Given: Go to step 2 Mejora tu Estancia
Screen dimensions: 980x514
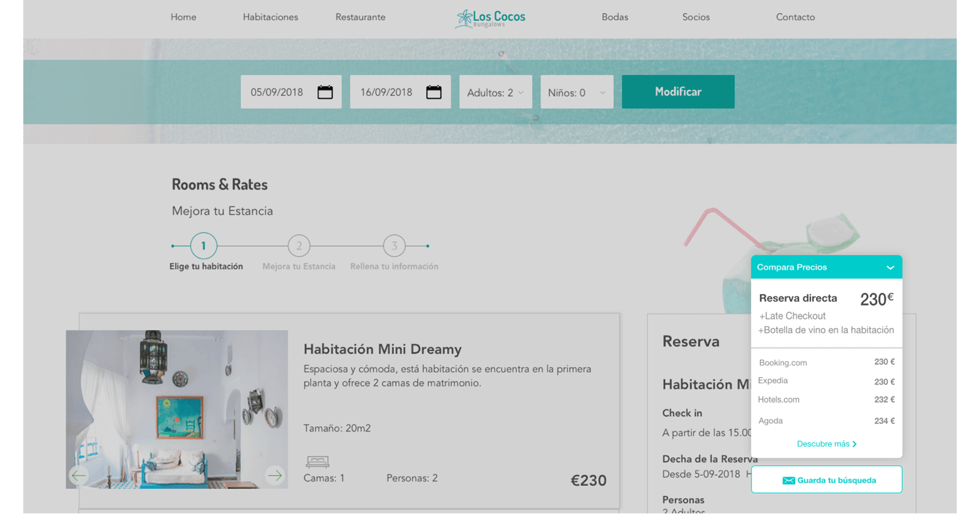Looking at the screenshot, I should coord(299,246).
